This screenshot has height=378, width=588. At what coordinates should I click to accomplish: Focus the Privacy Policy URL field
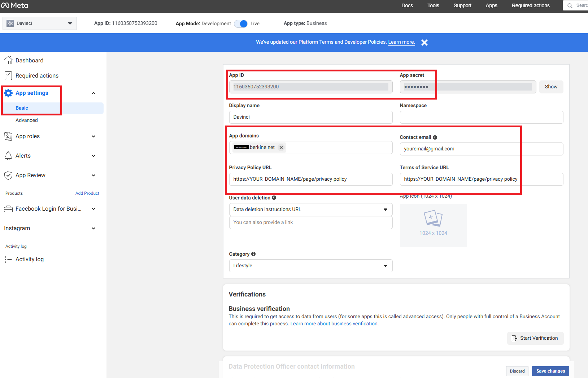(311, 179)
